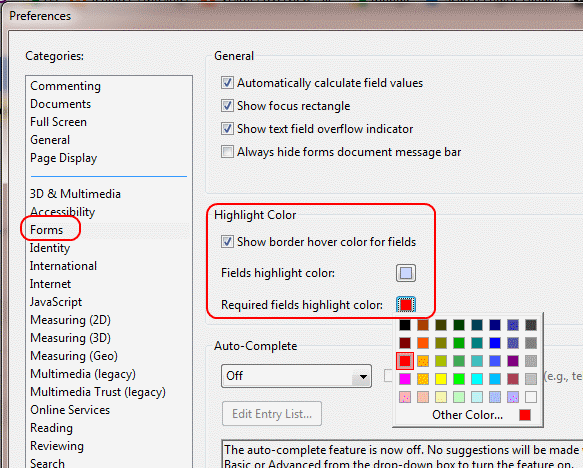Enable Always hide forms document message bar
Image resolution: width=583 pixels, height=468 pixels.
(x=227, y=152)
